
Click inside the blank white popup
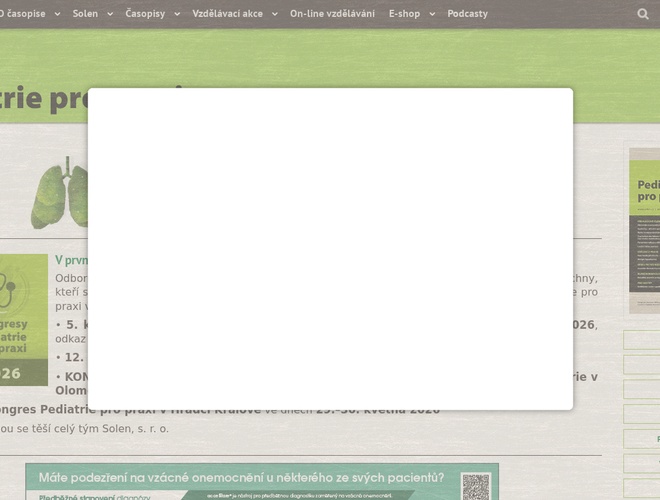click(330, 248)
